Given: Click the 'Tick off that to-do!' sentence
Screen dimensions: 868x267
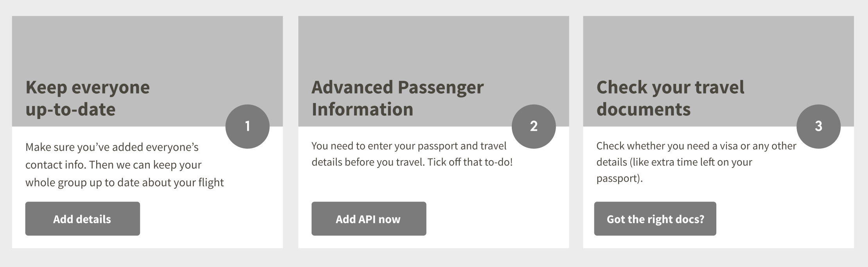Looking at the screenshot, I should click(470, 162).
